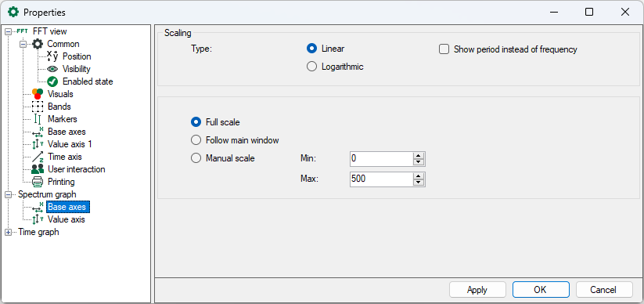The width and height of the screenshot is (644, 304).
Task: Close the Properties window
Action: (625, 13)
